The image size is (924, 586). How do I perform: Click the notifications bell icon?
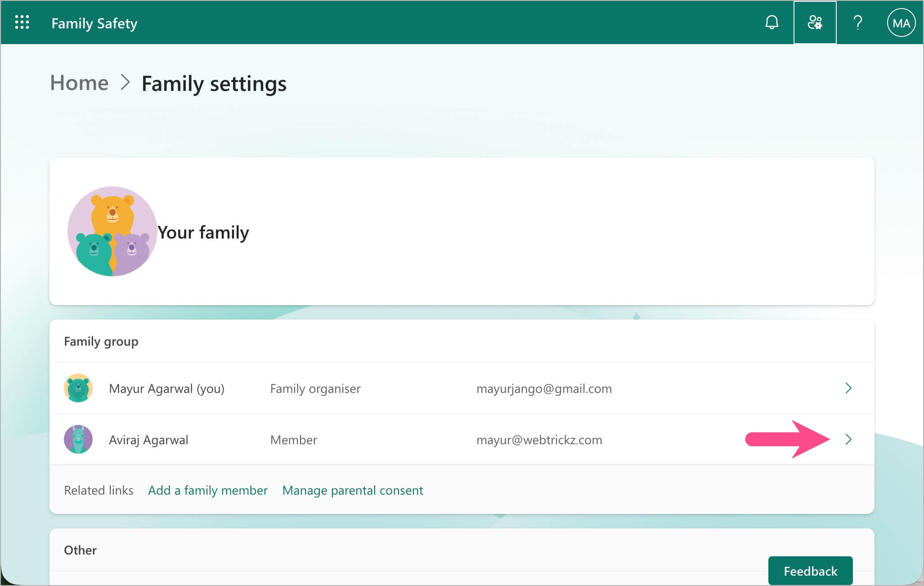click(x=771, y=23)
